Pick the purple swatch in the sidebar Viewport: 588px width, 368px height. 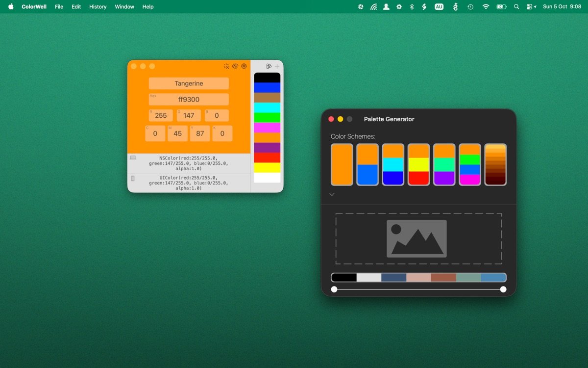[267, 148]
